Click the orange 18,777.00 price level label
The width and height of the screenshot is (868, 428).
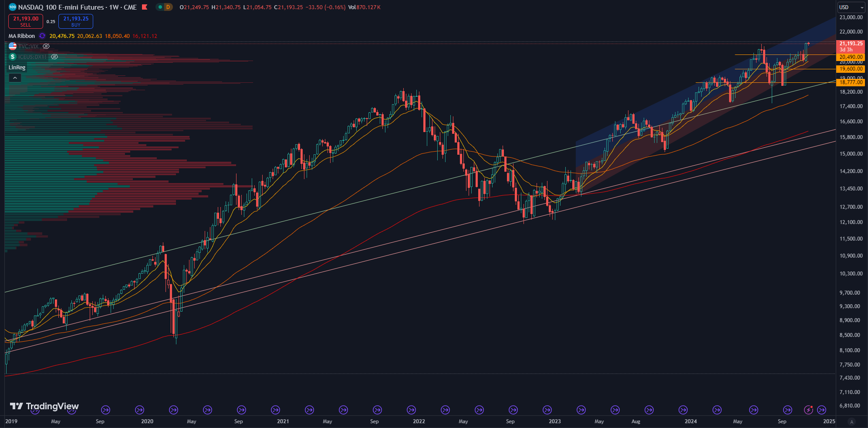pos(851,82)
